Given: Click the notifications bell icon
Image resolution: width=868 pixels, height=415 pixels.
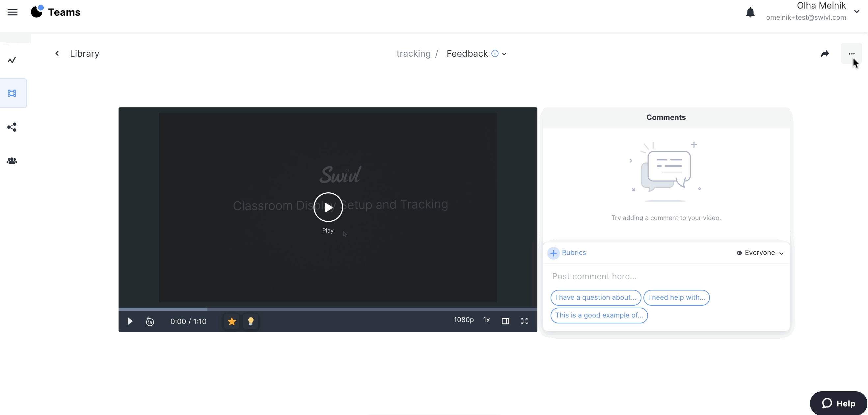Looking at the screenshot, I should pyautogui.click(x=750, y=13).
